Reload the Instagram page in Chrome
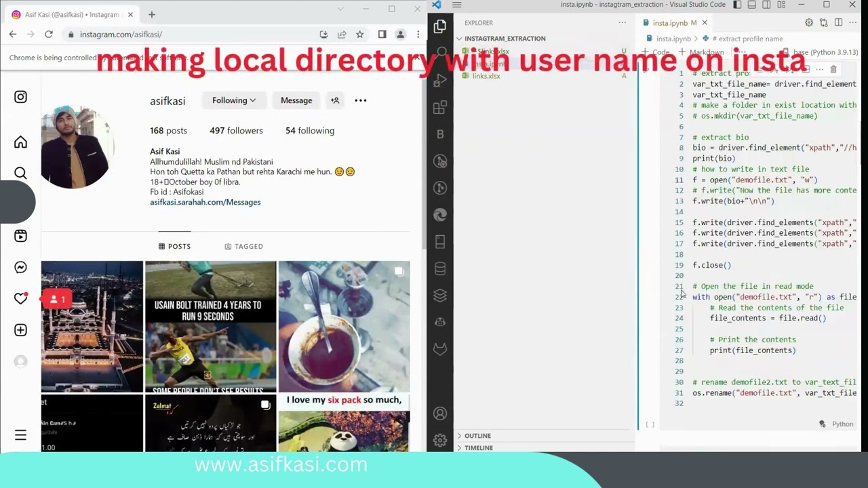This screenshot has width=868, height=488. click(x=49, y=35)
